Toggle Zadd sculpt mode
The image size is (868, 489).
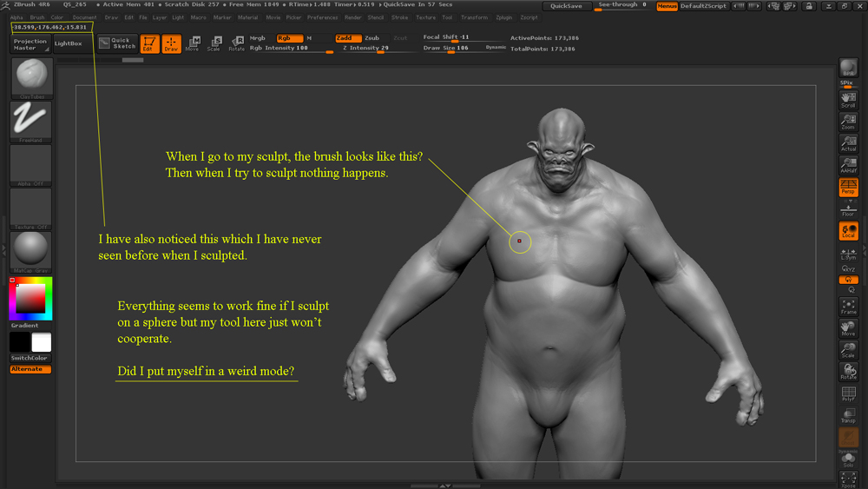[348, 38]
